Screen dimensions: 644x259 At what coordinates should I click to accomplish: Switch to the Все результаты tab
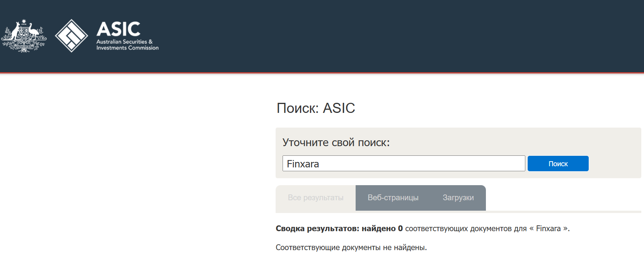pos(315,198)
